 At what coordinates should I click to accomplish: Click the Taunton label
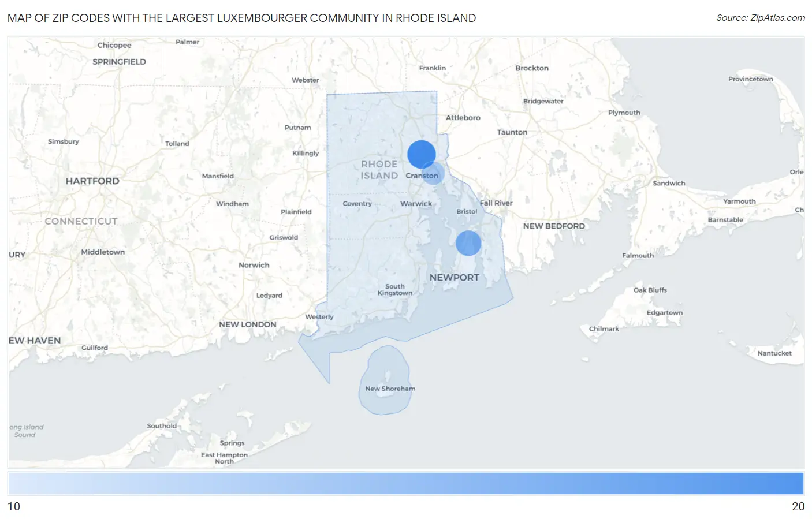(x=512, y=132)
